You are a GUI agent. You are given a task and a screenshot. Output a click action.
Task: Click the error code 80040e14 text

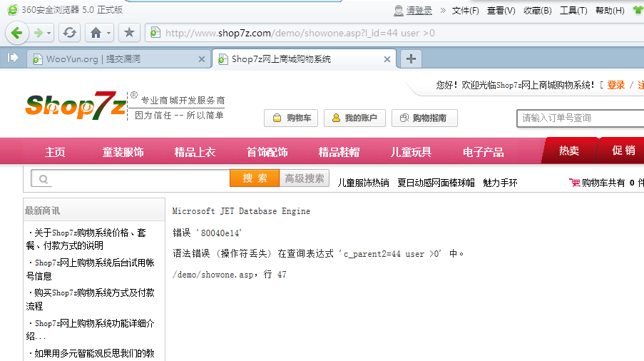point(220,233)
